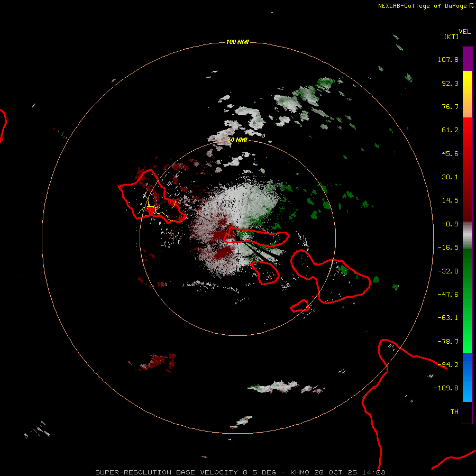Click the 61.2 legend value
This screenshot has height=476, width=476.
tap(450, 130)
